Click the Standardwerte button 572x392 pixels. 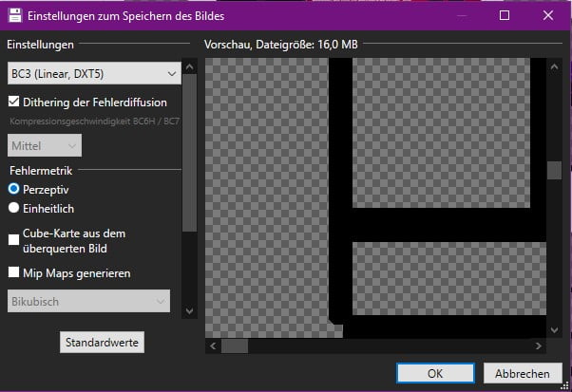(x=103, y=342)
